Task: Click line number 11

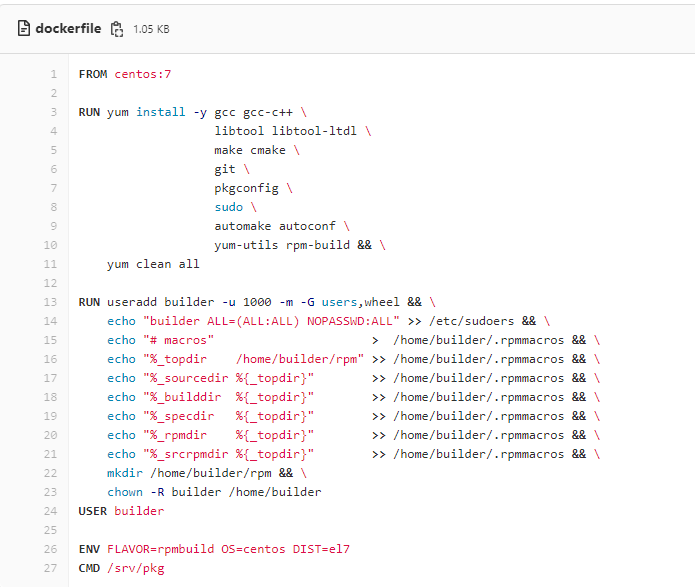Action: pos(51,264)
